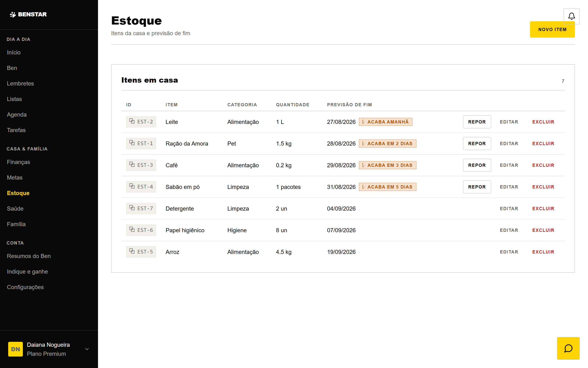Click Excluir for Papel higiênico
588x368 pixels.
(x=543, y=230)
